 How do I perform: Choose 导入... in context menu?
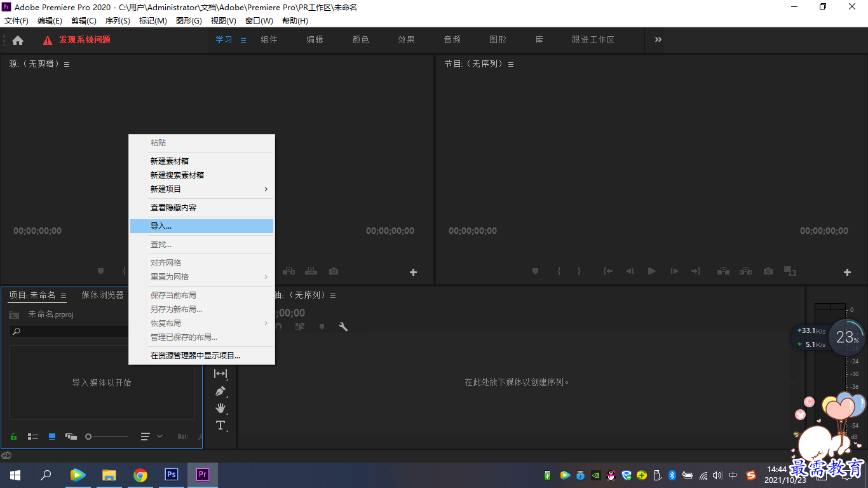tap(202, 226)
